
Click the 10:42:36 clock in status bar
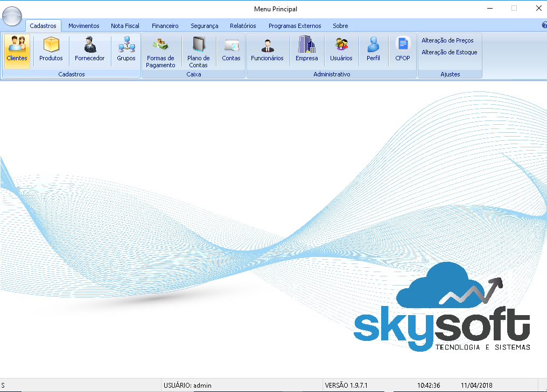coord(429,386)
